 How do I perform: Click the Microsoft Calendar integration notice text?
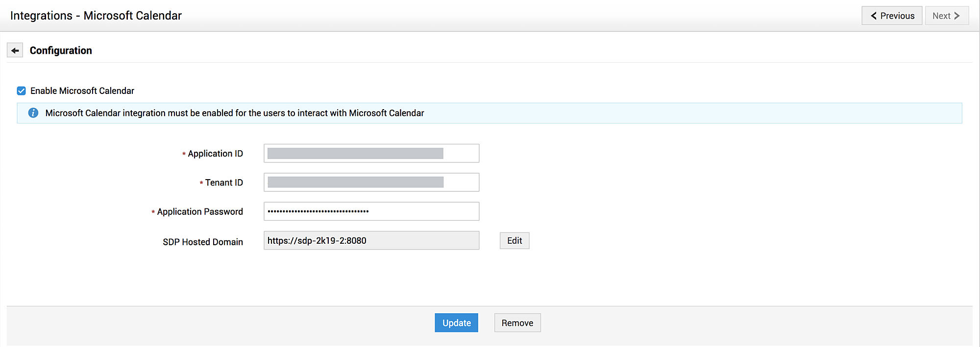click(235, 113)
